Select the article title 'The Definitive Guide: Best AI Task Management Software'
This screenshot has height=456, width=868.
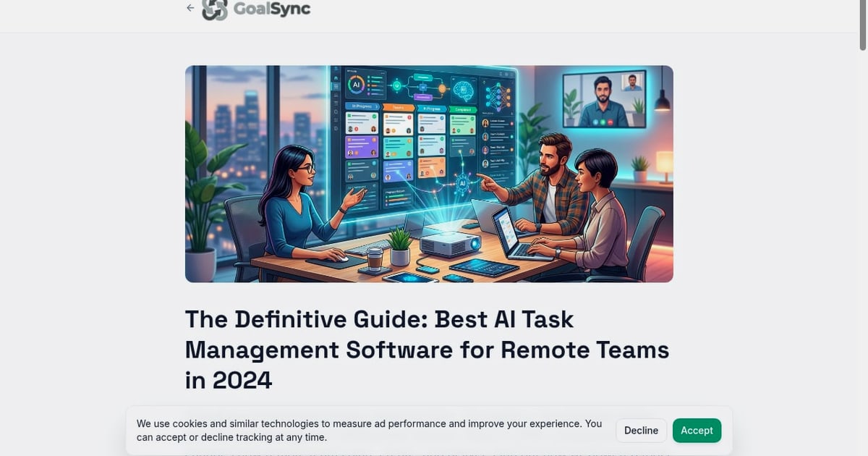(427, 350)
